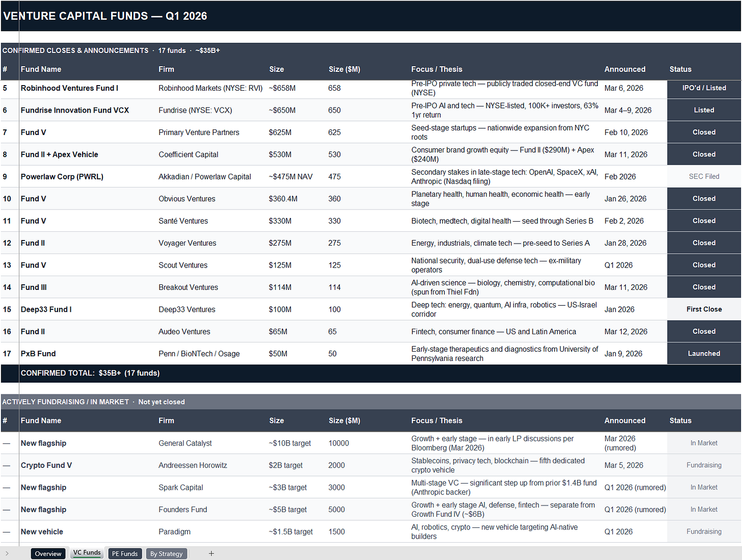742x560 pixels.
Task: Select the CONFIRMED CLOSES & ANNOUNCEMENTS section header
Action: (x=370, y=50)
